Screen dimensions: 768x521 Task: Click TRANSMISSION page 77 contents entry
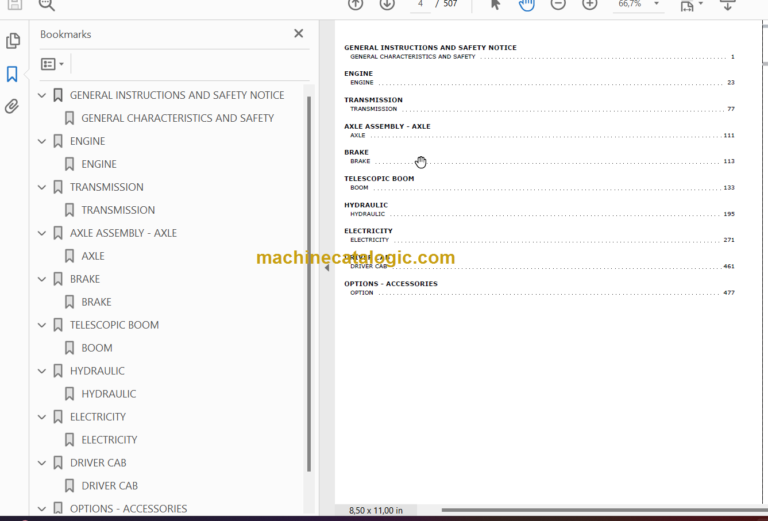coord(542,109)
